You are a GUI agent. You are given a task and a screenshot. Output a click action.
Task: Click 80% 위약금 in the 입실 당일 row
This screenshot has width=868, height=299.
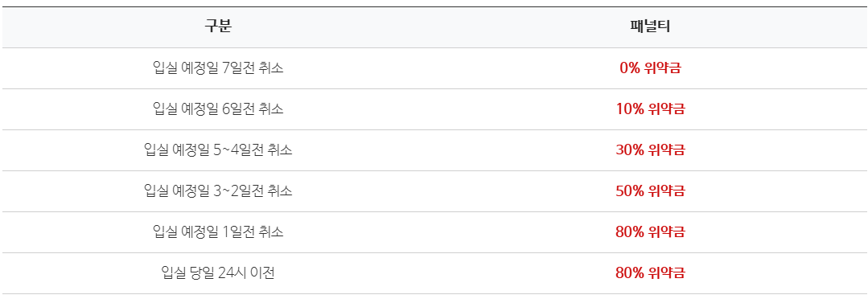click(x=650, y=273)
